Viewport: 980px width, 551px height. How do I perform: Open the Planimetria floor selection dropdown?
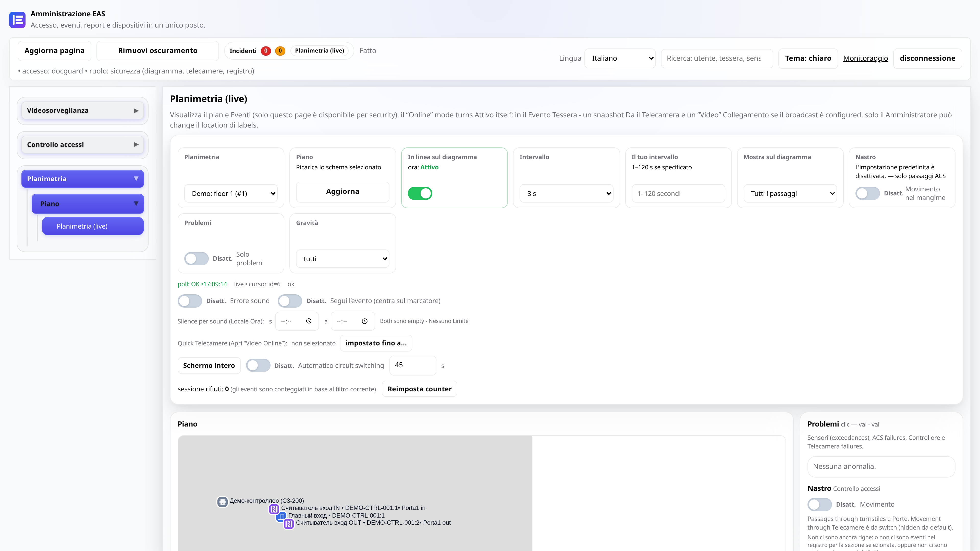[231, 194]
